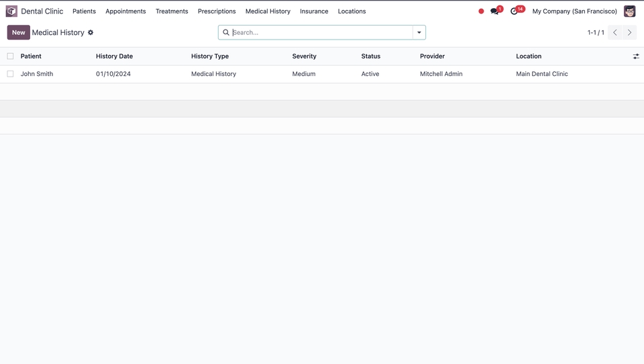Open the John Smith record

click(x=37, y=74)
